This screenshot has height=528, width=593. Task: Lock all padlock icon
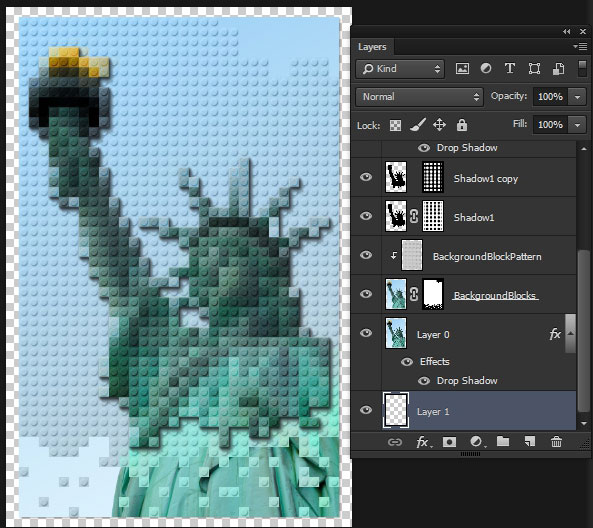pyautogui.click(x=461, y=125)
